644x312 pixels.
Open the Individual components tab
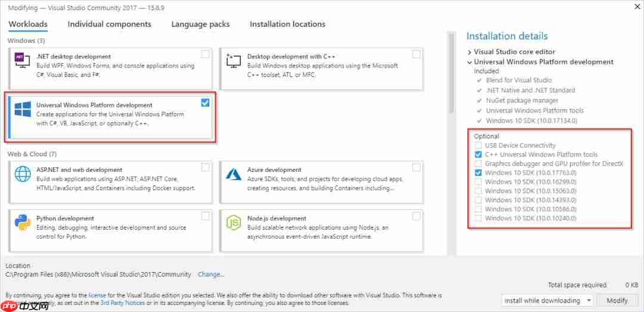coord(109,24)
